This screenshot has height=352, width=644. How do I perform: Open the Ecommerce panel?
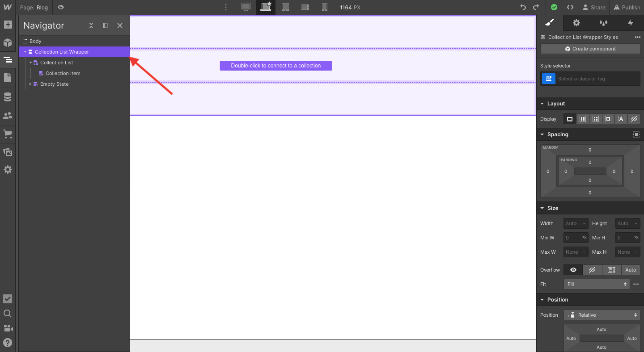pyautogui.click(x=8, y=134)
